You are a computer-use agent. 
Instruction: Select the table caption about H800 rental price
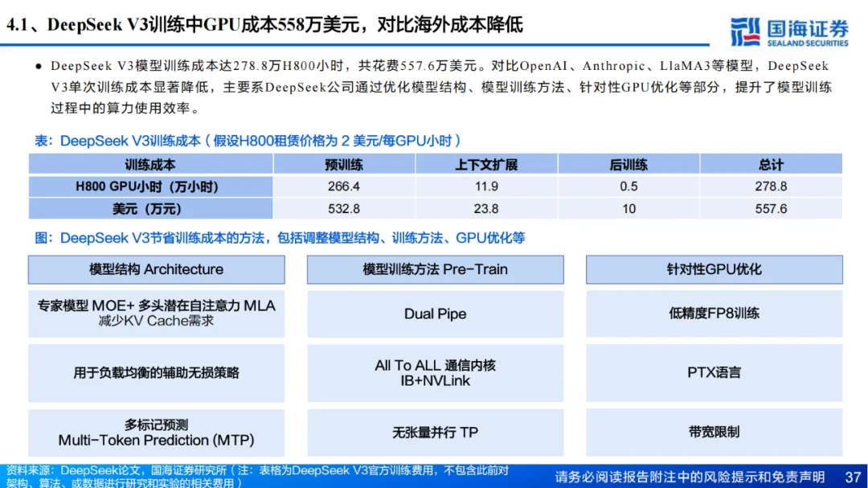[248, 141]
